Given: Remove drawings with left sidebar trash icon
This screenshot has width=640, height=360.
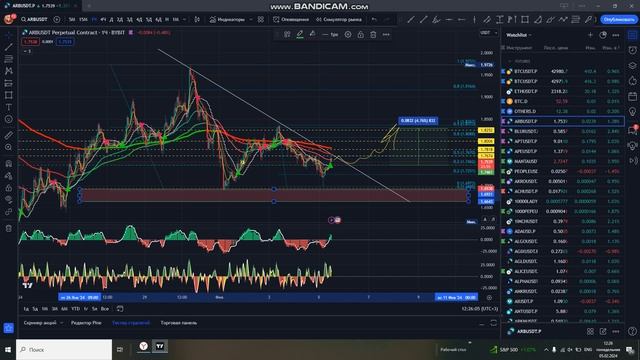Looking at the screenshot, I should [x=9, y=229].
